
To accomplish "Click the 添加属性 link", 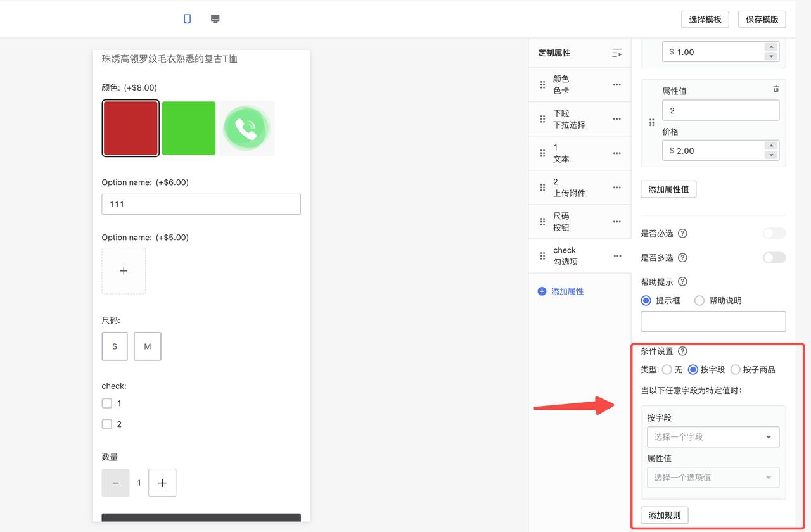I will (x=568, y=291).
